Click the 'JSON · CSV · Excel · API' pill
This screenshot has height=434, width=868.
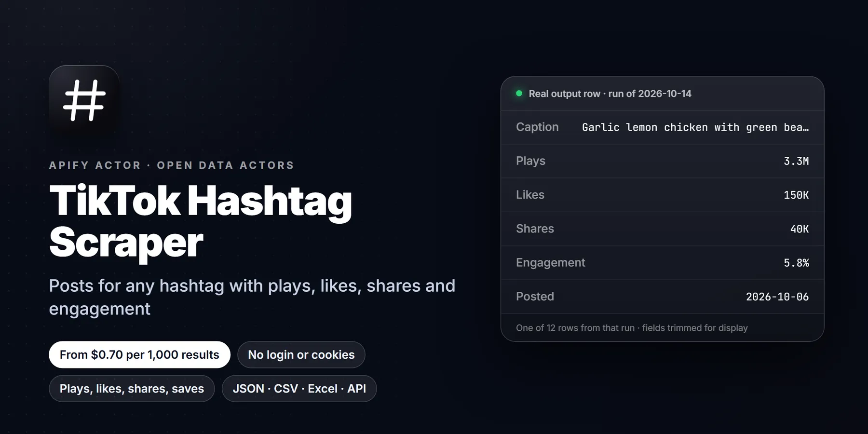pos(299,389)
